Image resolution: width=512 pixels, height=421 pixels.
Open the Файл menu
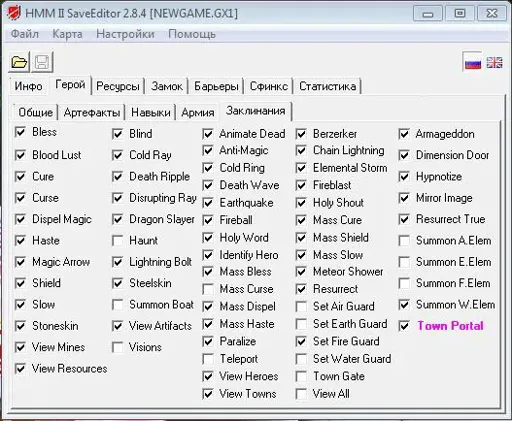click(25, 34)
